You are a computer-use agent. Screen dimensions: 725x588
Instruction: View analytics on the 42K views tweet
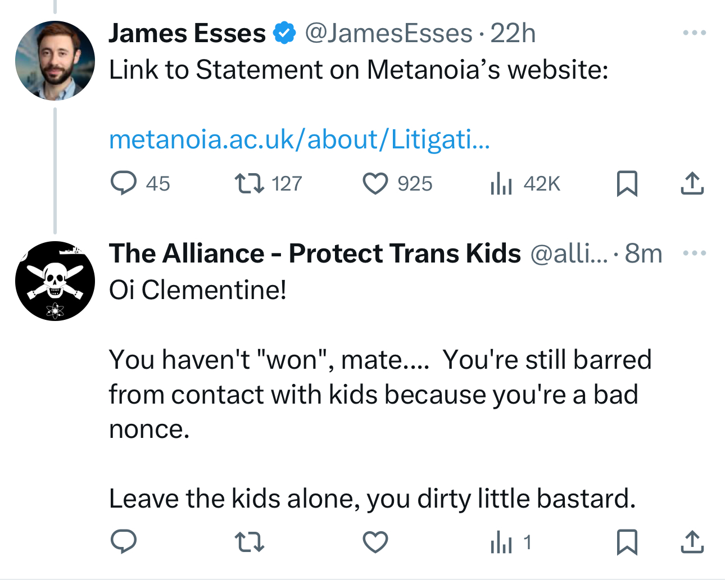(x=501, y=183)
